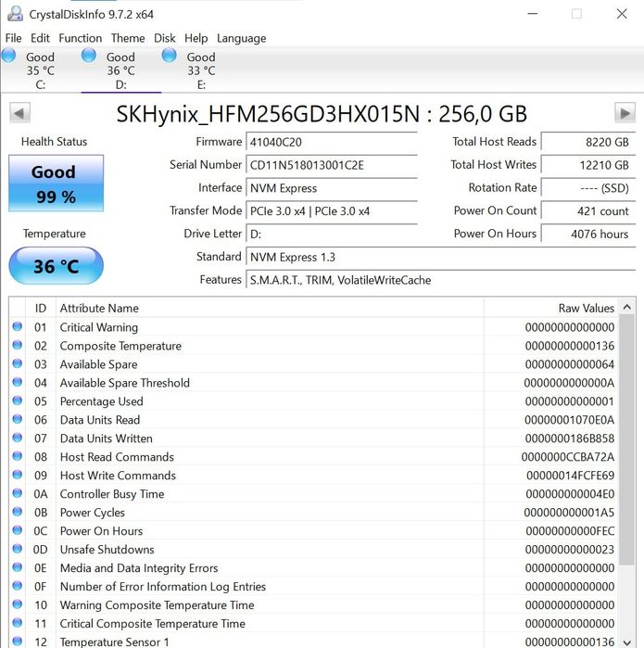
Task: Go to next disk with right arrow
Action: (625, 113)
